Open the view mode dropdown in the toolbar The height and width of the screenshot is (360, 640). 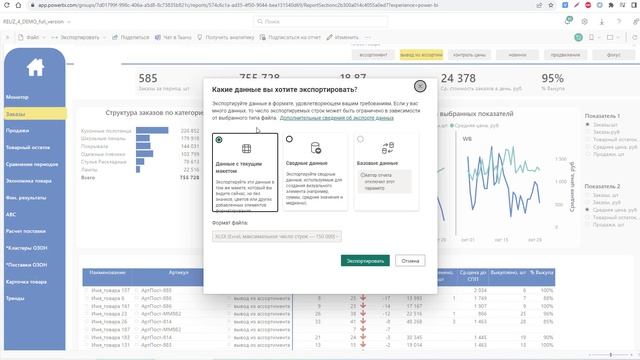pyautogui.click(x=613, y=37)
